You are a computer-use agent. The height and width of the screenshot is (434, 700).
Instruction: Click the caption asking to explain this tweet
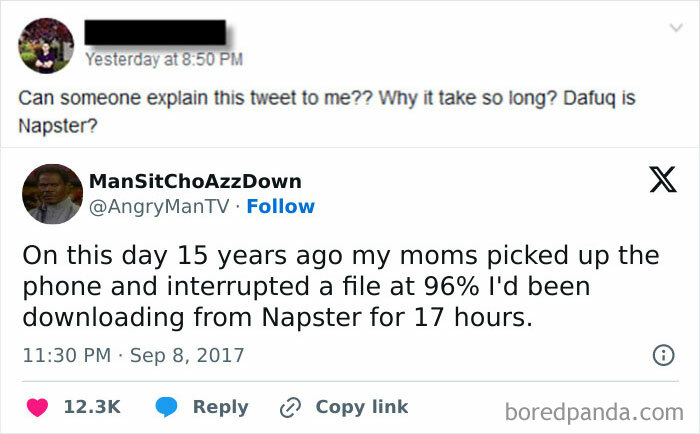pyautogui.click(x=327, y=113)
